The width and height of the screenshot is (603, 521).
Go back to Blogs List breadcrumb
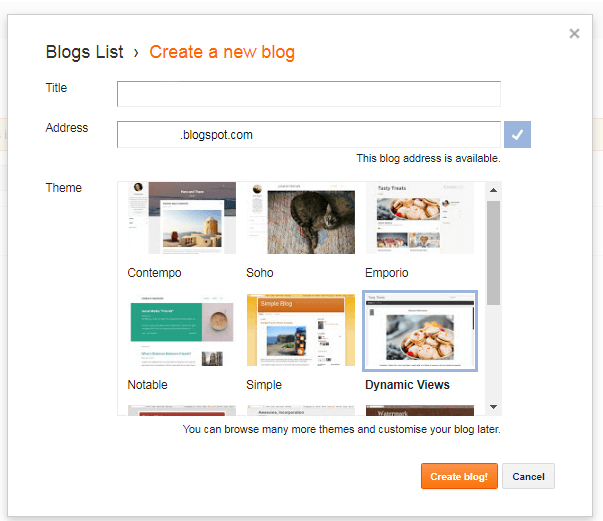85,52
